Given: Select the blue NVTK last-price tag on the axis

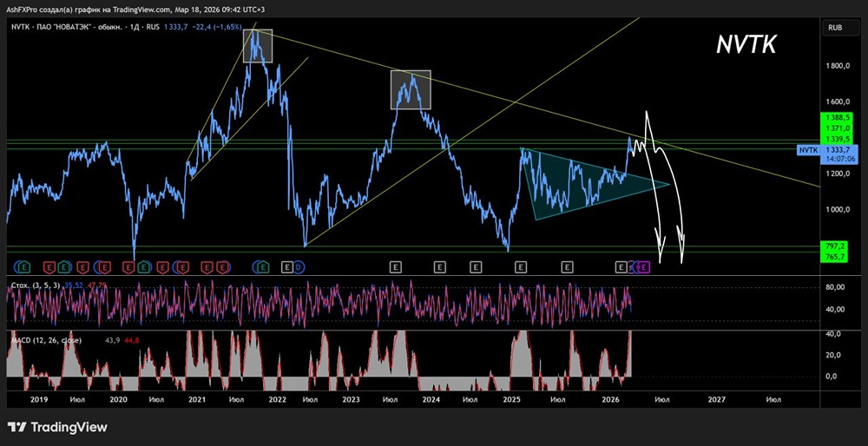Looking at the screenshot, I should pyautogui.click(x=829, y=154).
